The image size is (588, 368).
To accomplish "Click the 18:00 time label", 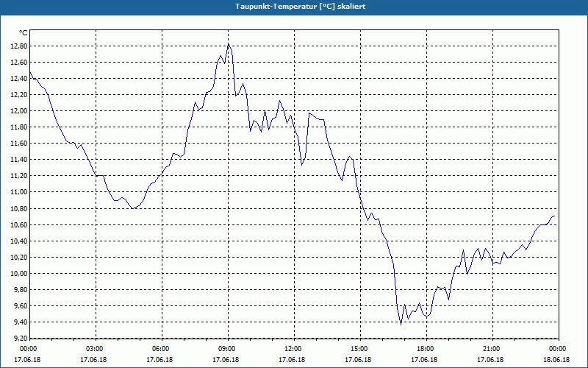I will tap(424, 349).
